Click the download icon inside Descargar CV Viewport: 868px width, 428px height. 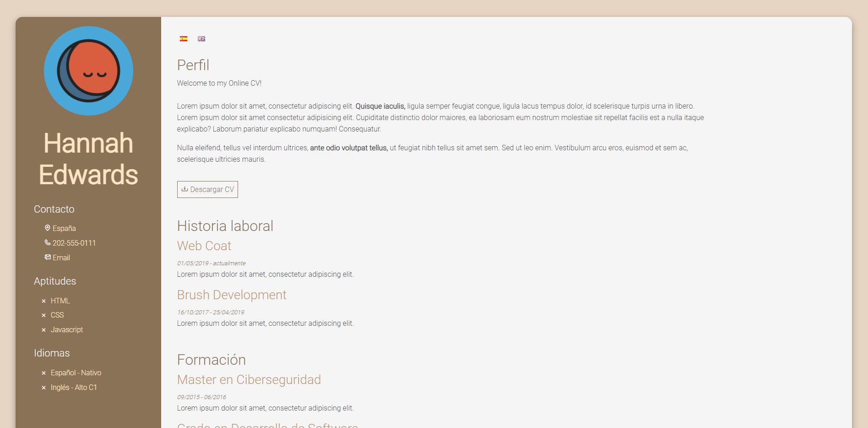(184, 189)
